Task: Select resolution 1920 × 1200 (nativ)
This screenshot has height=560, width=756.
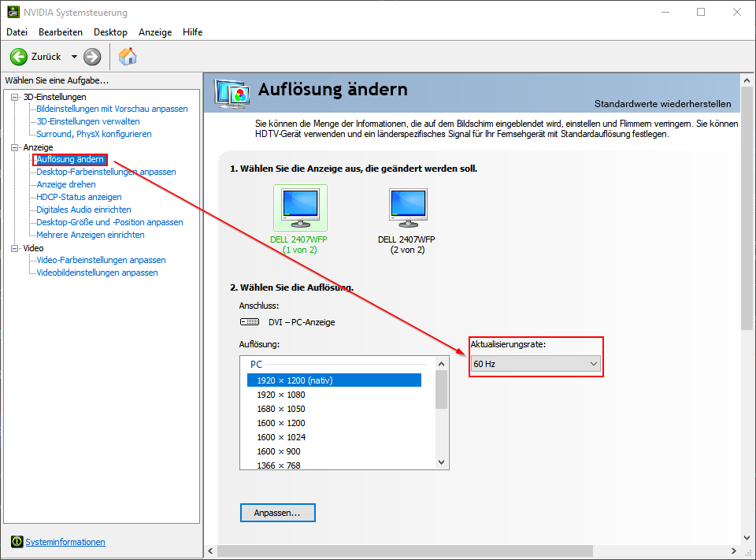Action: (334, 380)
